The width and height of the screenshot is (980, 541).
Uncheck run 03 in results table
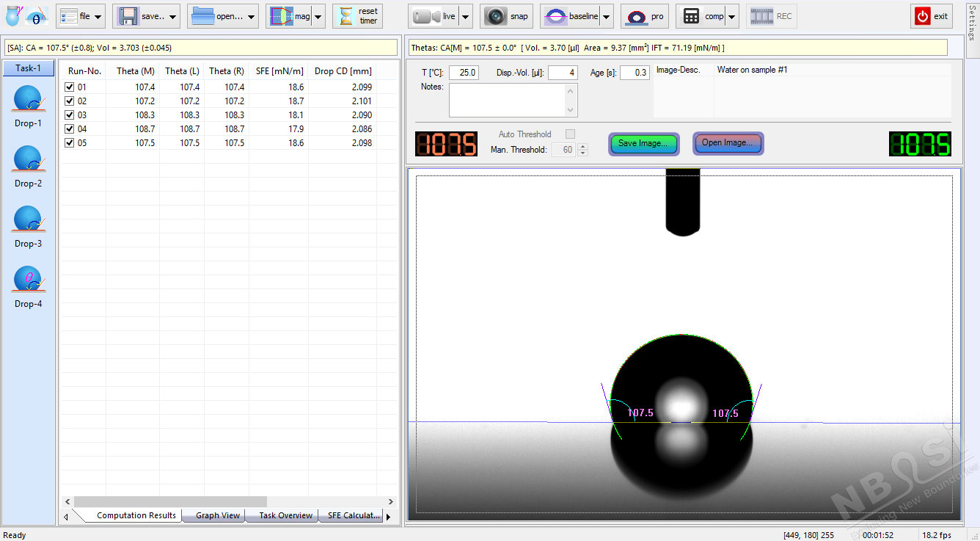tap(70, 115)
